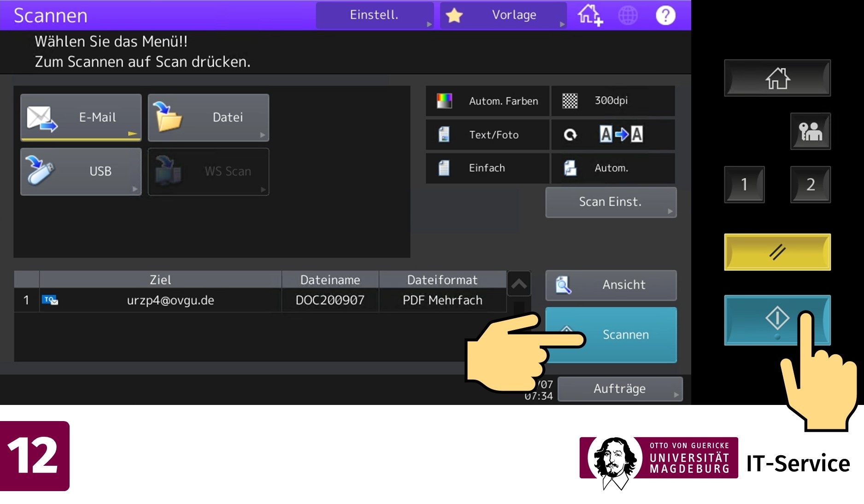Screen dimensions: 864x504
Task: Tap the Autom. Farben color mode setting
Action: 488,101
